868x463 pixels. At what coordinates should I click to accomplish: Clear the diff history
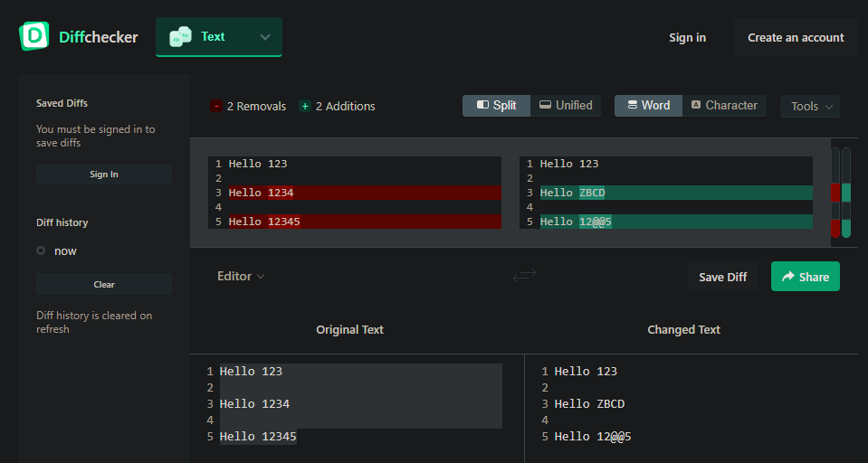pyautogui.click(x=104, y=284)
